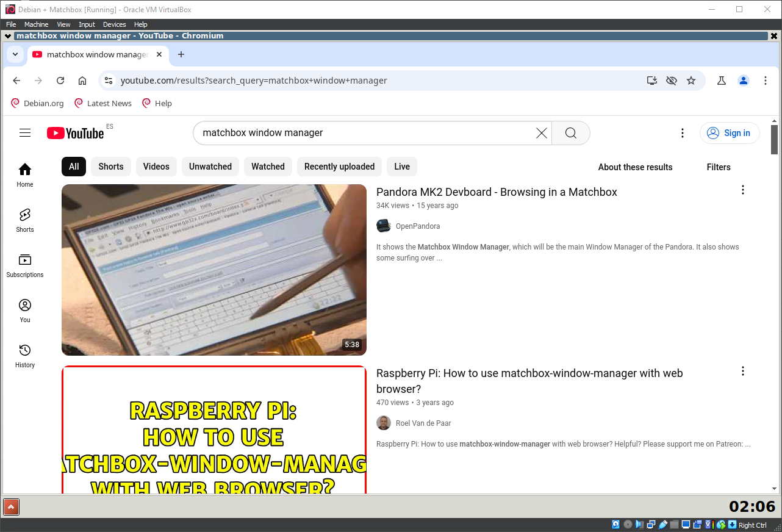Toggle tracking protection eye icon in address bar
Screen dimensions: 782x532
point(672,80)
